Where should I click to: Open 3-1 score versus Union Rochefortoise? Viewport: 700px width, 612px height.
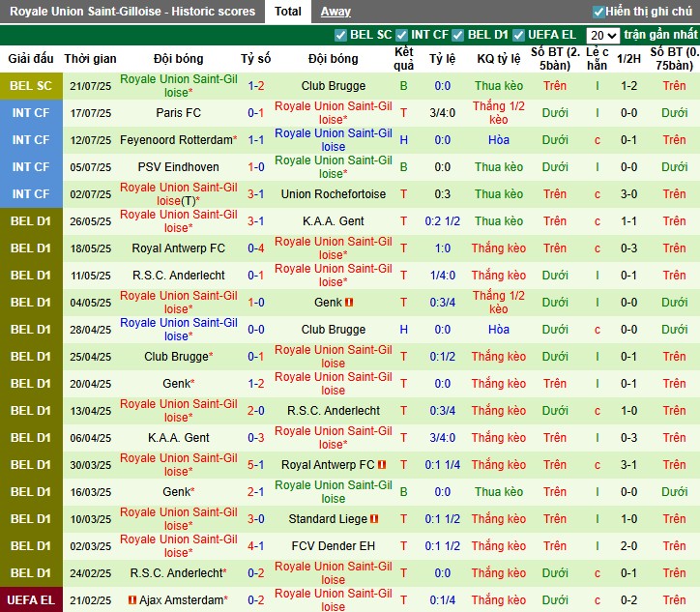(256, 194)
